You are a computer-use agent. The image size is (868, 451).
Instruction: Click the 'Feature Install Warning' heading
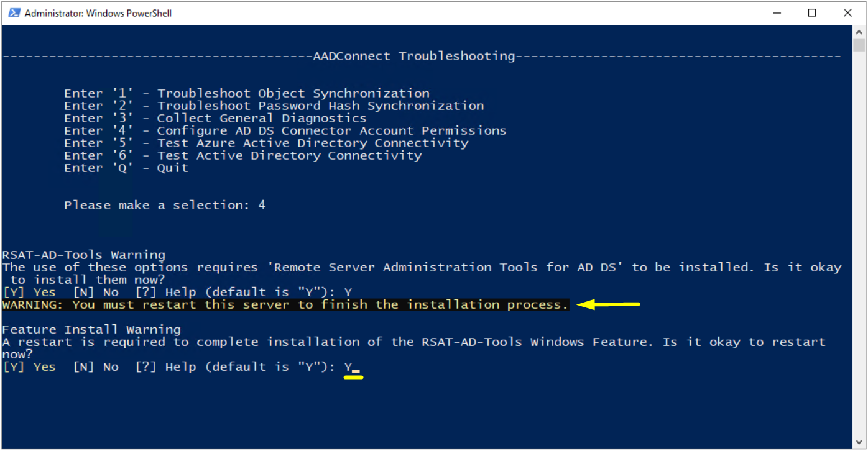click(91, 330)
